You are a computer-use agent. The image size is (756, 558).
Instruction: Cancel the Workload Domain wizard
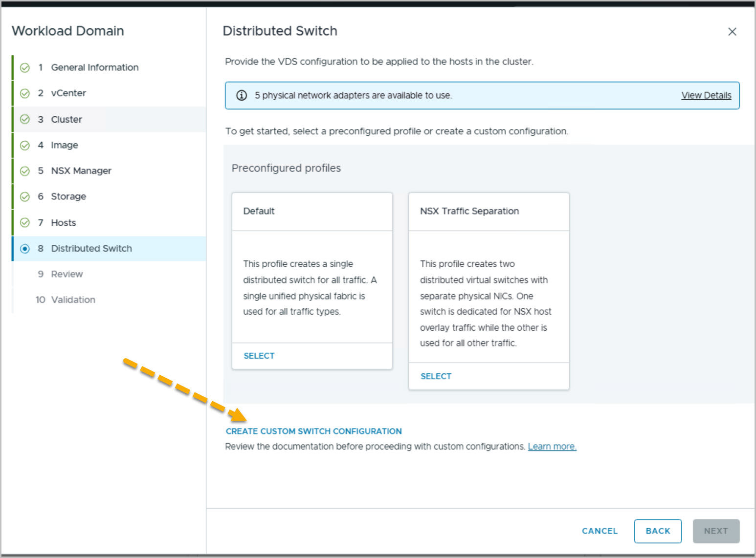click(x=600, y=531)
